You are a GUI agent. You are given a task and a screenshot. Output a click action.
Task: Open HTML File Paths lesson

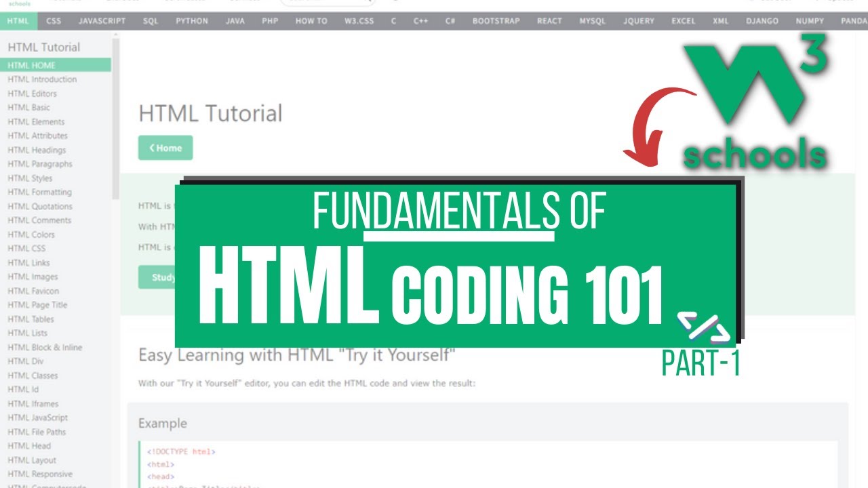click(x=37, y=432)
